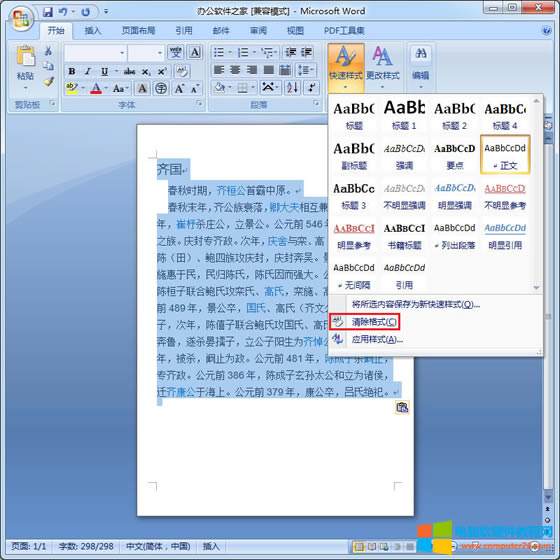Switch to Print Layout view in status bar
560x560 pixels.
[359, 546]
